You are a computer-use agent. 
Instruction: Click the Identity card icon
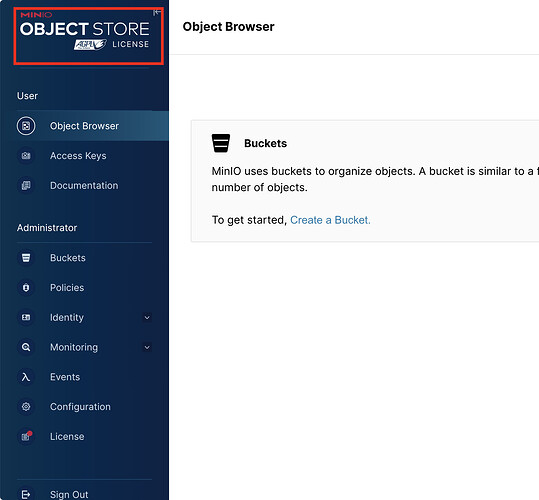pos(26,317)
